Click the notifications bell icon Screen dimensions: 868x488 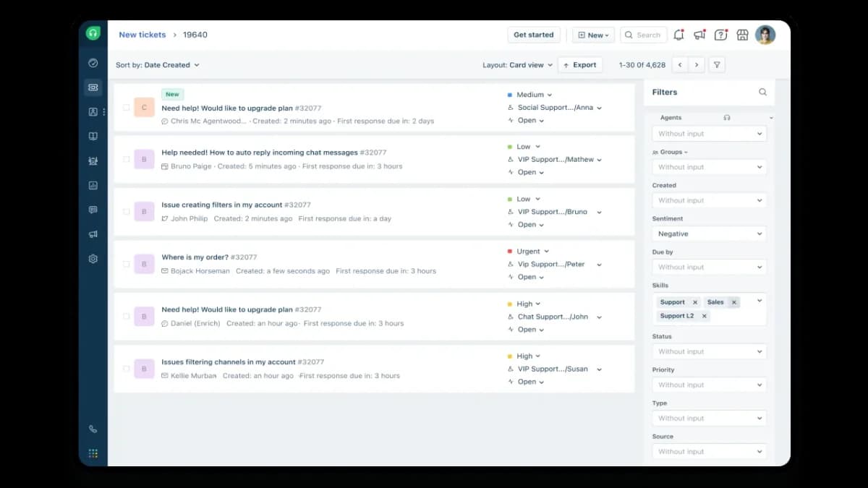(x=678, y=34)
